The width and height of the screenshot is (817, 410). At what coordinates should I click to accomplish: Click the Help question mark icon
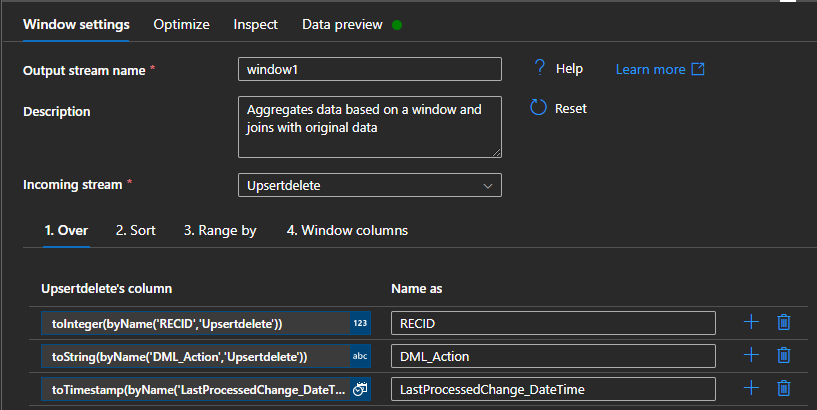pyautogui.click(x=540, y=68)
